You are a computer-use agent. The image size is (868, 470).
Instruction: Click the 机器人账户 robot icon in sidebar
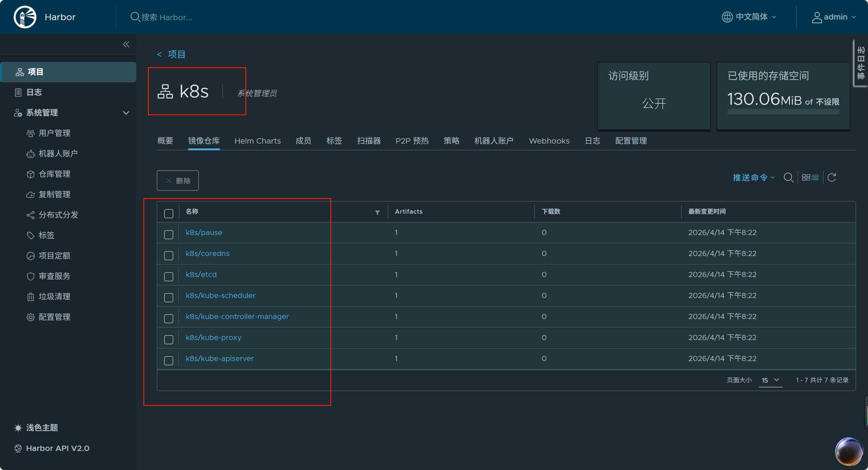click(x=30, y=154)
